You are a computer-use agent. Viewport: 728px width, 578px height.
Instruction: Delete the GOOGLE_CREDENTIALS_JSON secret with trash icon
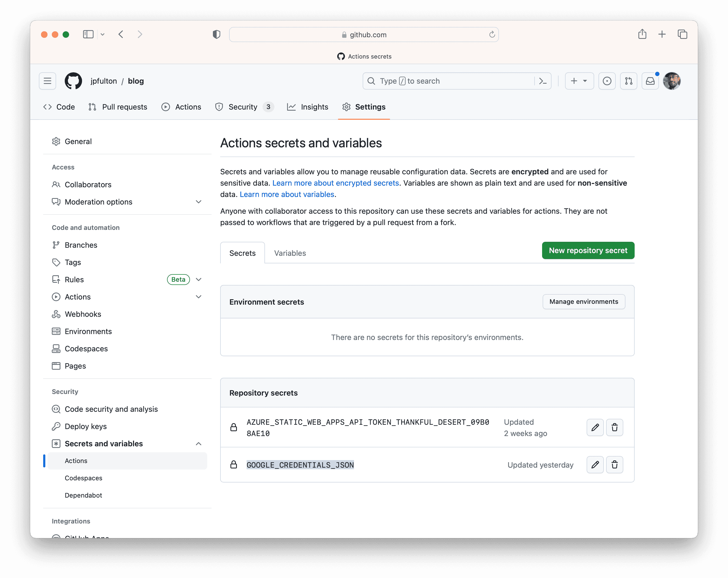pyautogui.click(x=615, y=465)
